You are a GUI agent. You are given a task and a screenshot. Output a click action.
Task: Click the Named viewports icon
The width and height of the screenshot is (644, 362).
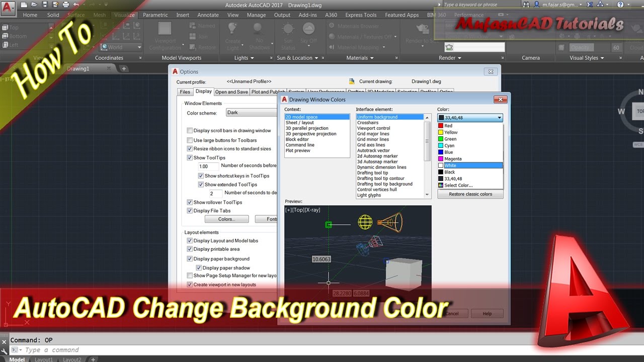(193, 26)
